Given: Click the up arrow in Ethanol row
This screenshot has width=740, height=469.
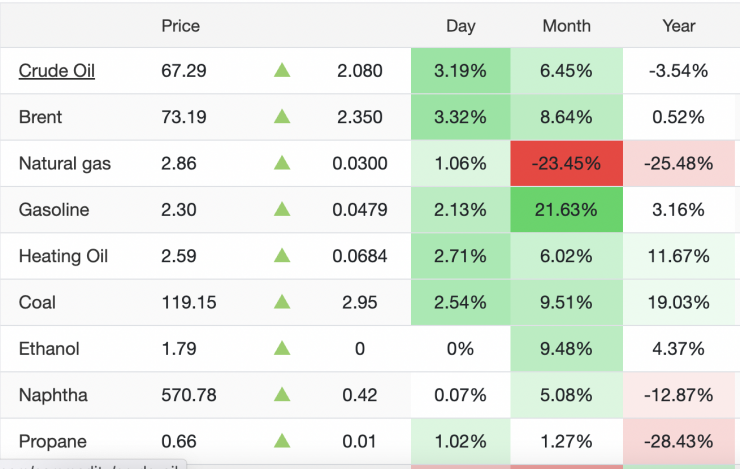Looking at the screenshot, I should [x=282, y=349].
